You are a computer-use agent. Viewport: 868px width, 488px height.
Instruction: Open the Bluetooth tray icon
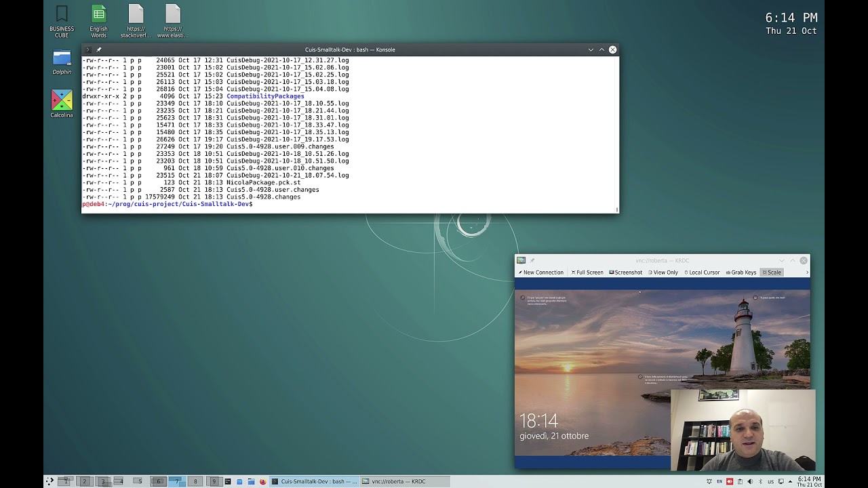pos(760,481)
